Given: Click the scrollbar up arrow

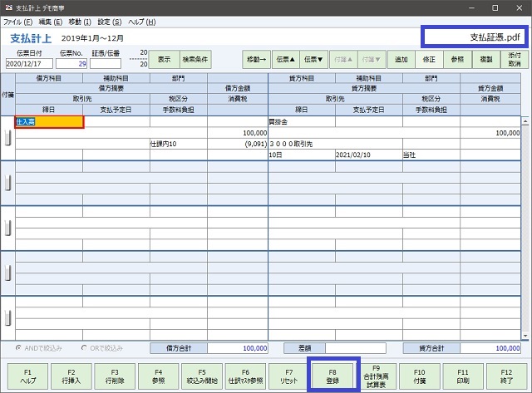Looking at the screenshot, I should click(525, 121).
